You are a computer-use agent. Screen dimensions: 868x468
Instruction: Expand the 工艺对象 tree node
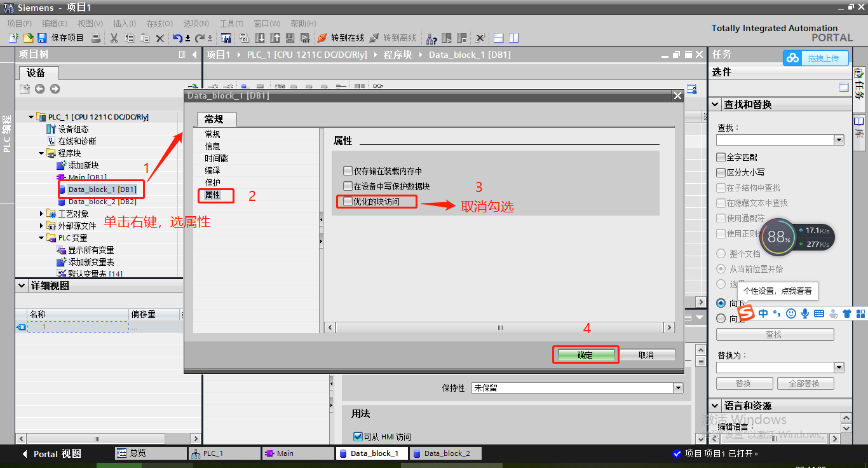(x=42, y=214)
